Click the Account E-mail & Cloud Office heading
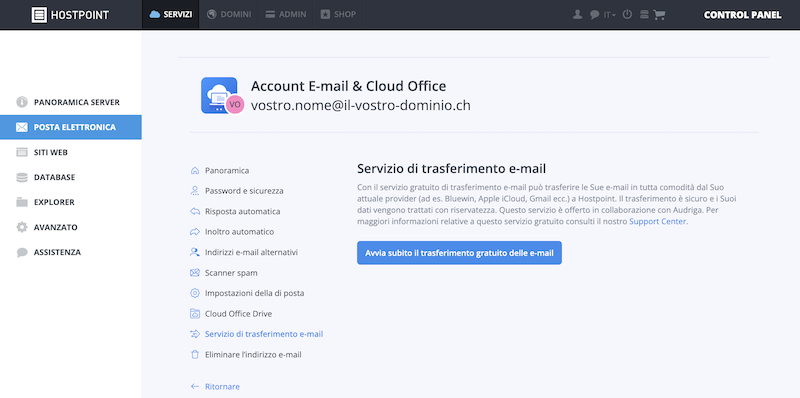 (348, 86)
